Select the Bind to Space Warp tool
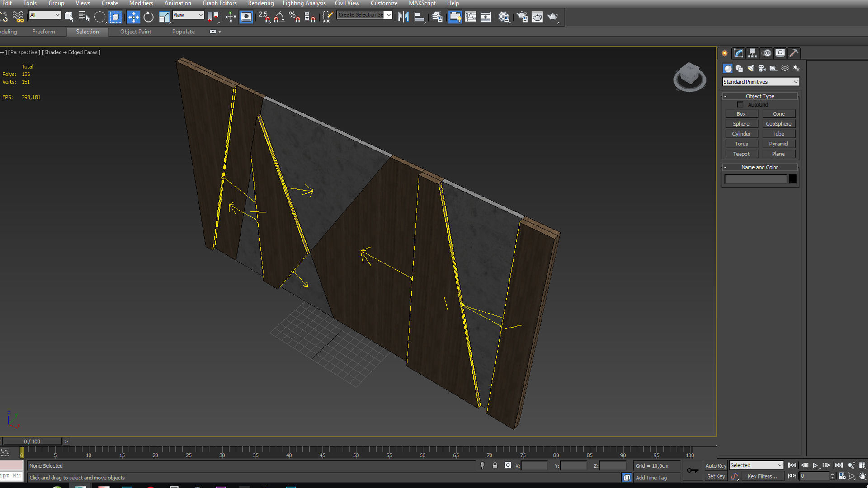 [x=18, y=17]
